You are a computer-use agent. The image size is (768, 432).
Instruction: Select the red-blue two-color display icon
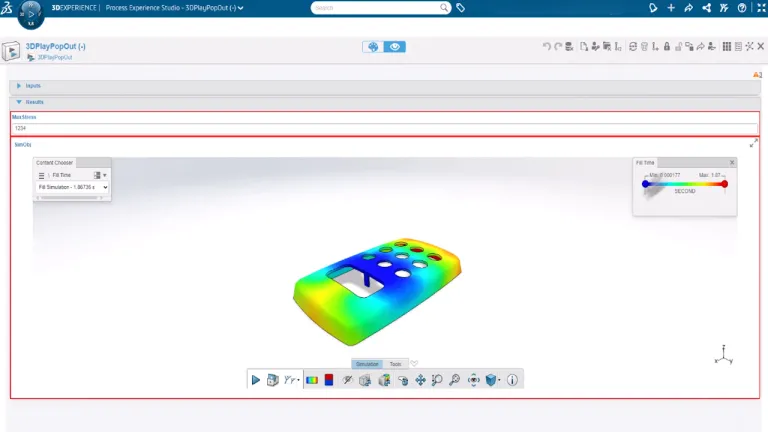[x=329, y=380]
